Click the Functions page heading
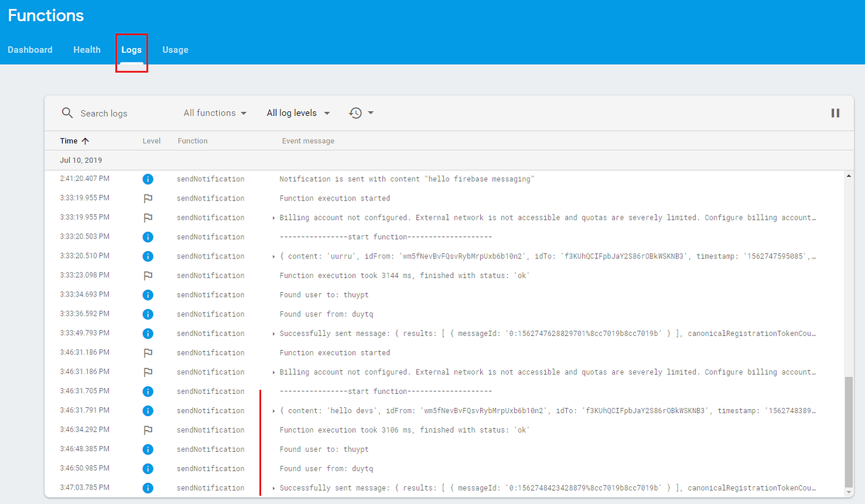Viewport: 865px width, 504px height. point(45,15)
